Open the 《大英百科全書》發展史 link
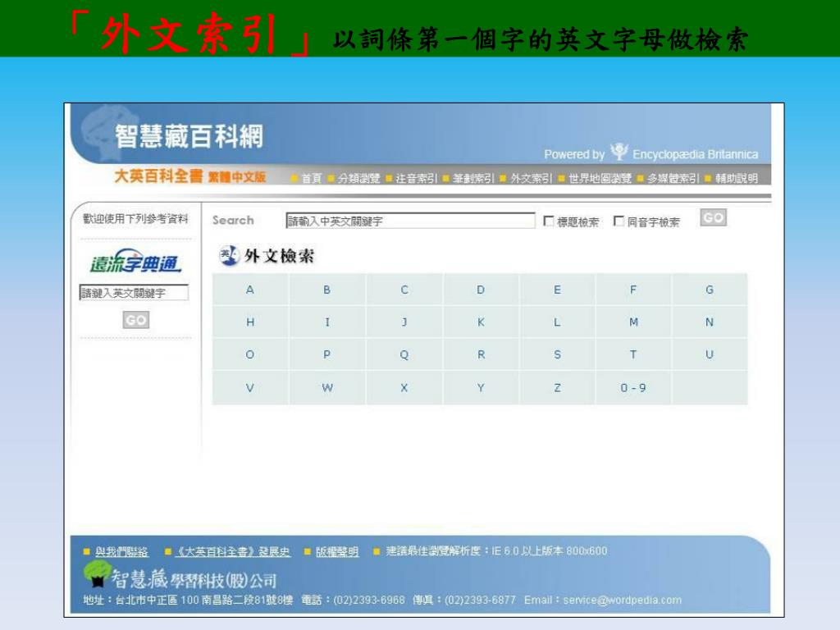 (233, 551)
